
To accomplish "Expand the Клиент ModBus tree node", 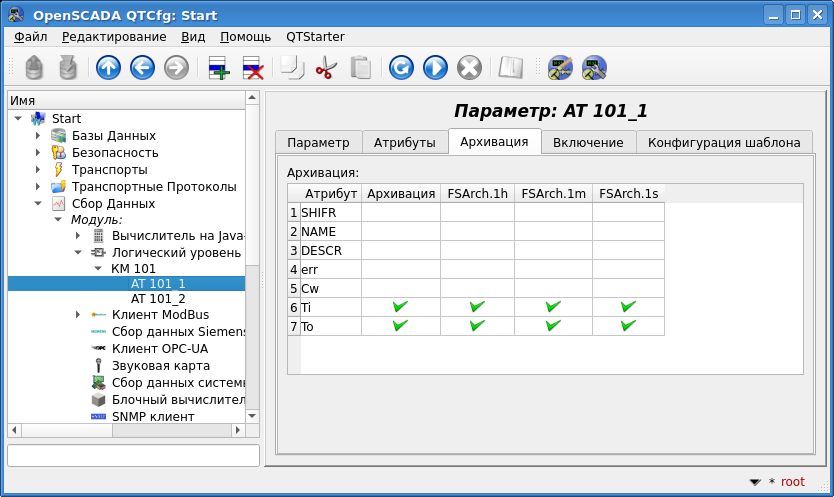I will click(x=78, y=315).
